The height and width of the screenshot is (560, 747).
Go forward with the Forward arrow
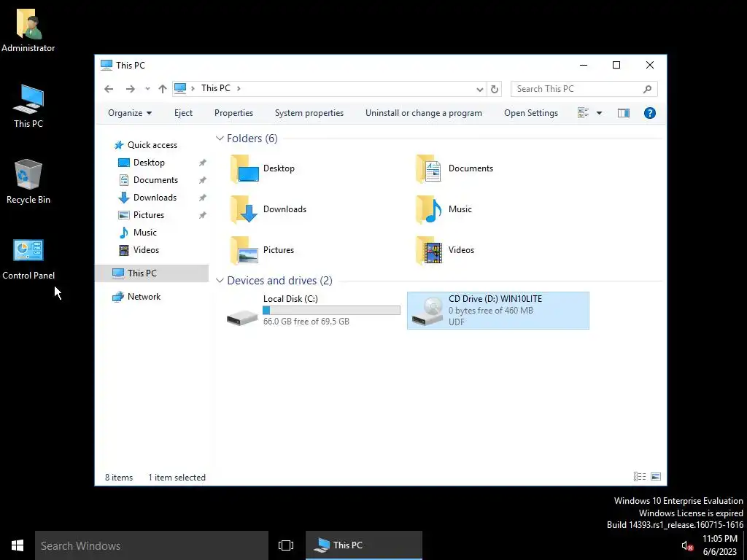point(130,88)
